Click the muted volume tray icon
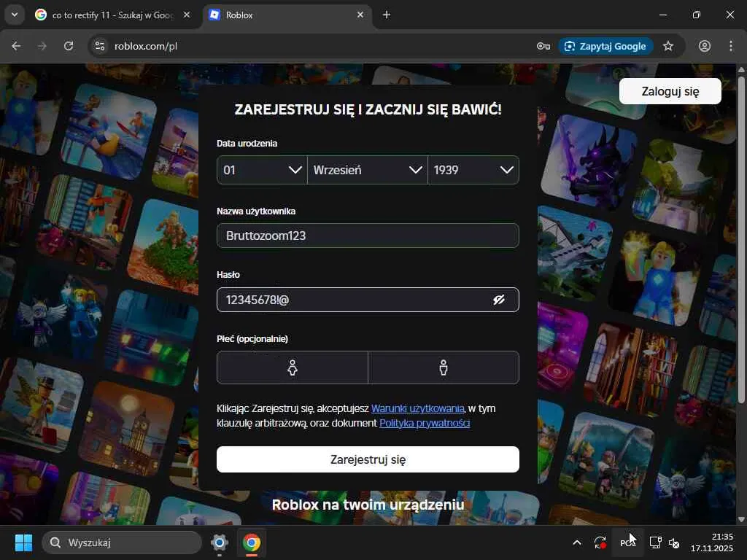747x560 pixels. coord(674,542)
